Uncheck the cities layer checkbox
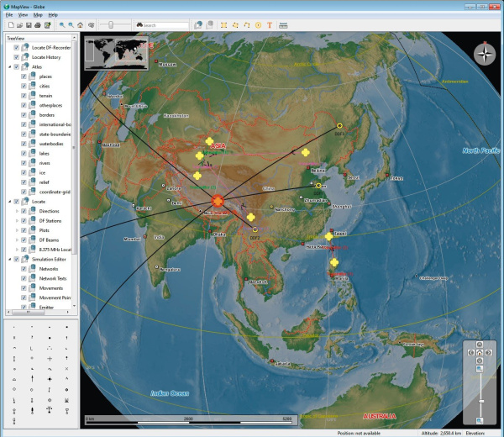504x437 pixels. [x=24, y=87]
